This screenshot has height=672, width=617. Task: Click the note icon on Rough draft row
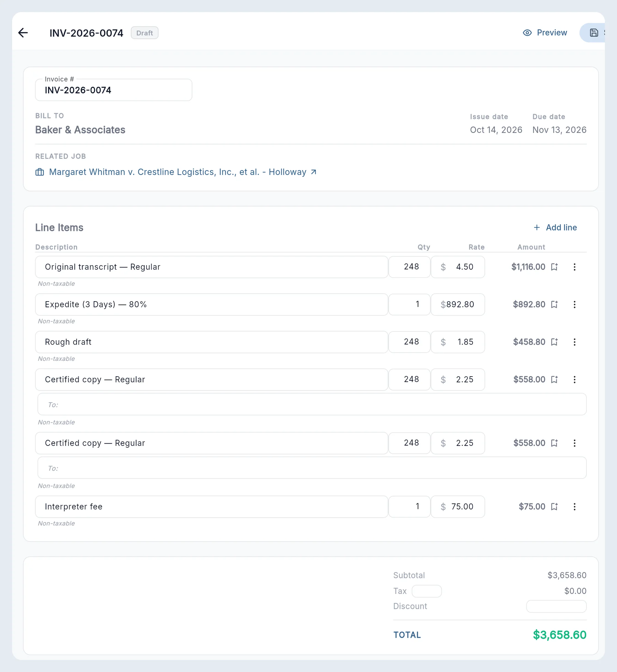coord(554,342)
